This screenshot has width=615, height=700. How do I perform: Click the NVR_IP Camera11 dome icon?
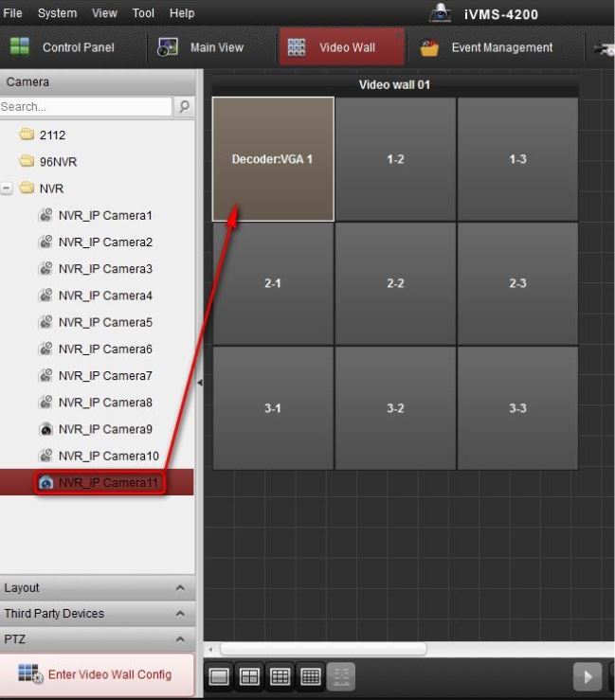pos(46,482)
